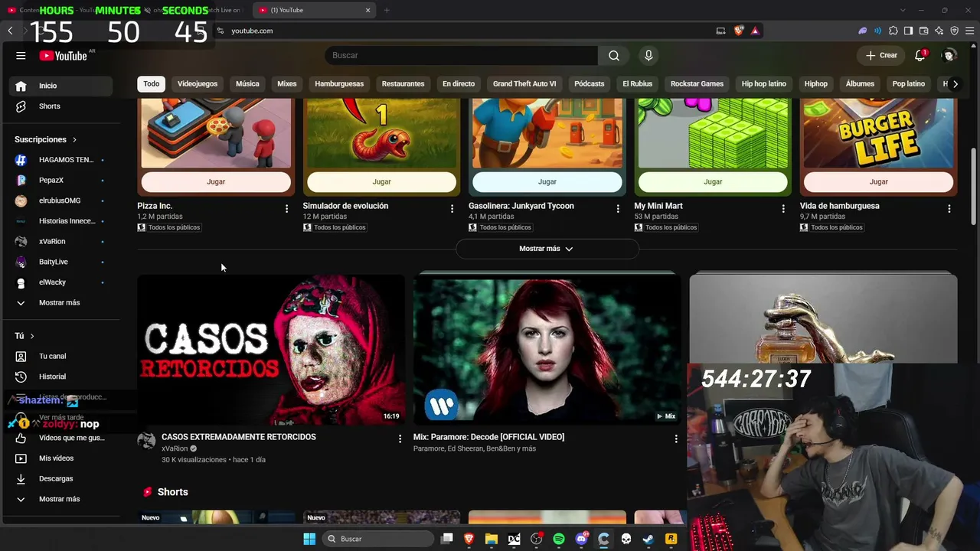Screen dimensions: 980x551
Task: Expand Mostrar más under the game cards
Action: tap(547, 249)
